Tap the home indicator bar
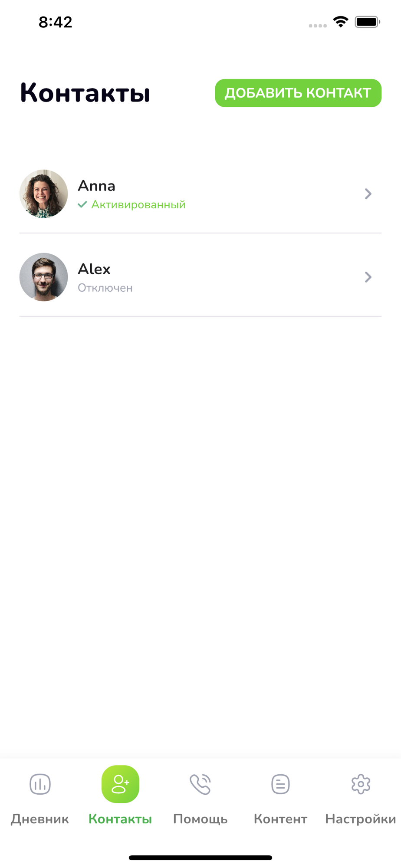401x868 pixels. 200,858
